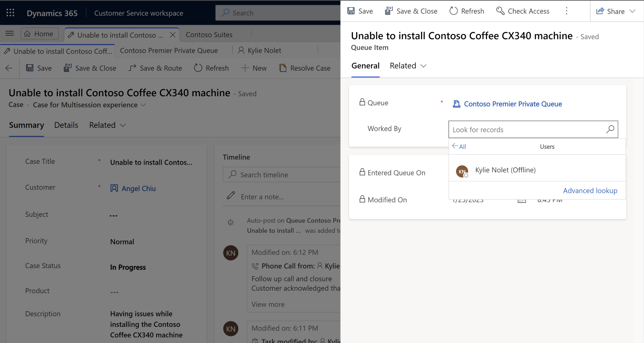This screenshot has width=644, height=343.
Task: Expand the Share button chevron
Action: (632, 11)
